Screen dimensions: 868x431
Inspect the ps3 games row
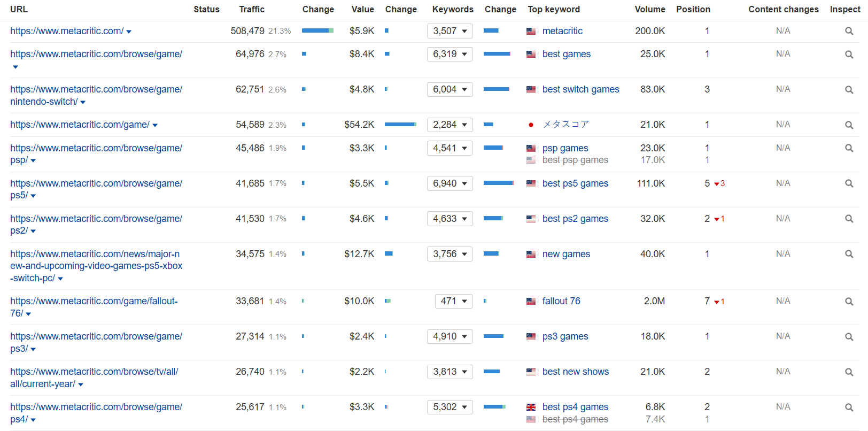click(849, 336)
